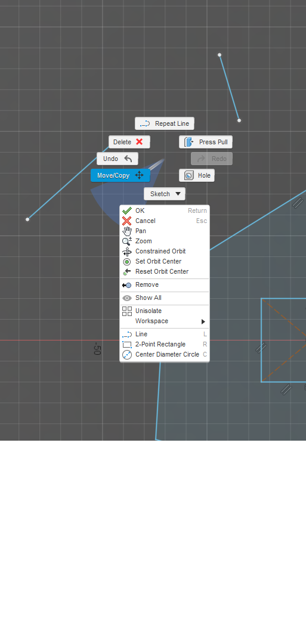Click the Set Orbit Center icon
Screen dimensions: 306x644
pyautogui.click(x=127, y=262)
